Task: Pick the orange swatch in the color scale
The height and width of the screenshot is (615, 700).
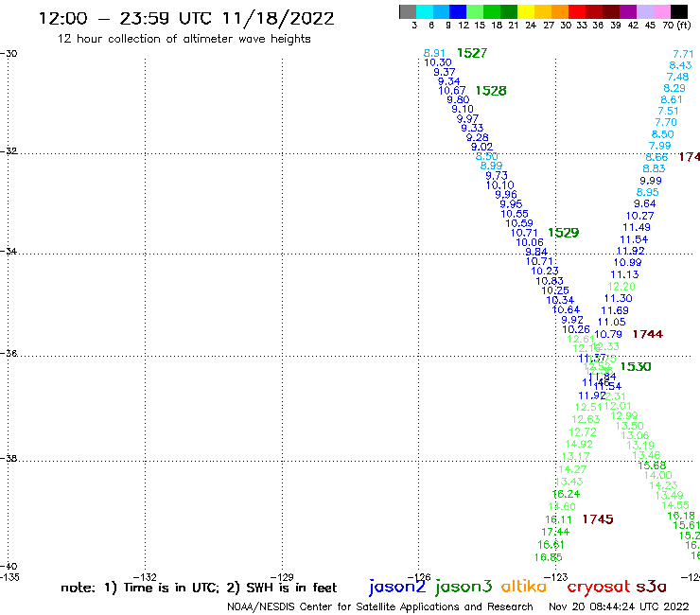Action: 560,11
